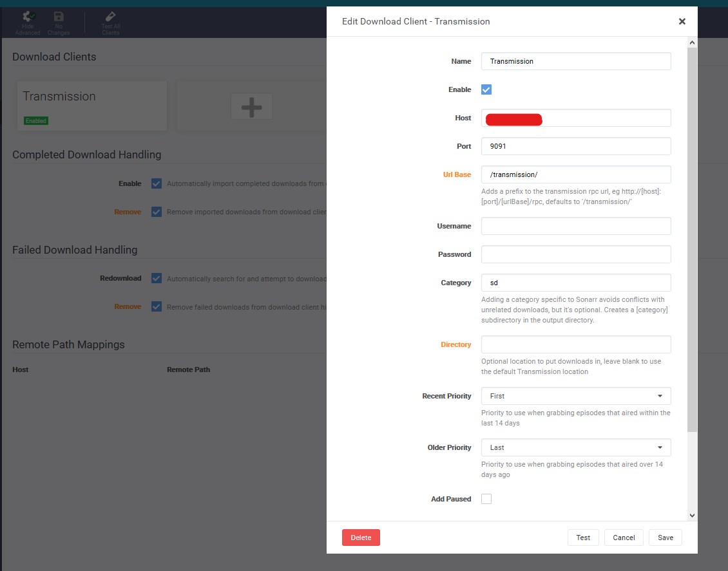Focus the Name input field

coord(576,61)
